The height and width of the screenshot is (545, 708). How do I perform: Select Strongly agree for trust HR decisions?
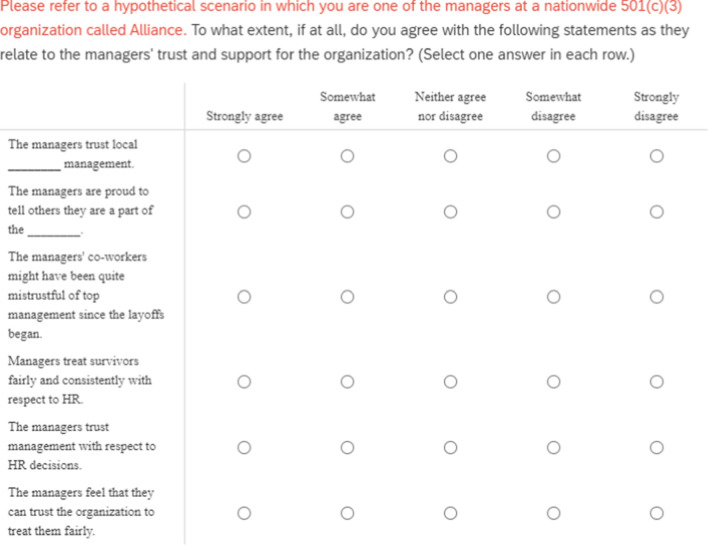click(x=243, y=447)
